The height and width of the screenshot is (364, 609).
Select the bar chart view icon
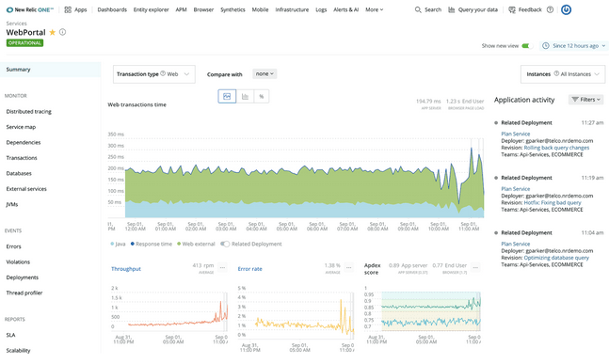(x=245, y=96)
